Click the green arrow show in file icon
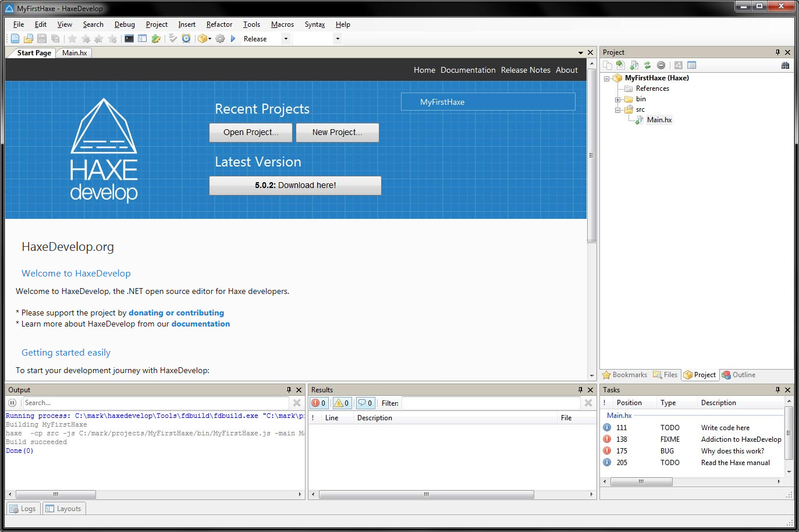The image size is (799, 532). (x=620, y=65)
